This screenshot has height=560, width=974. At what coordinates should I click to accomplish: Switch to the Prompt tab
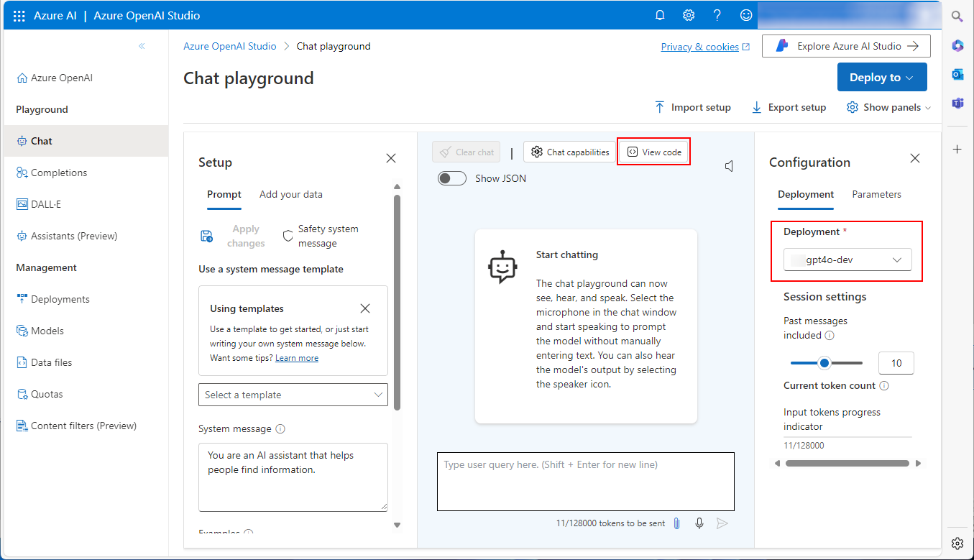(x=224, y=194)
